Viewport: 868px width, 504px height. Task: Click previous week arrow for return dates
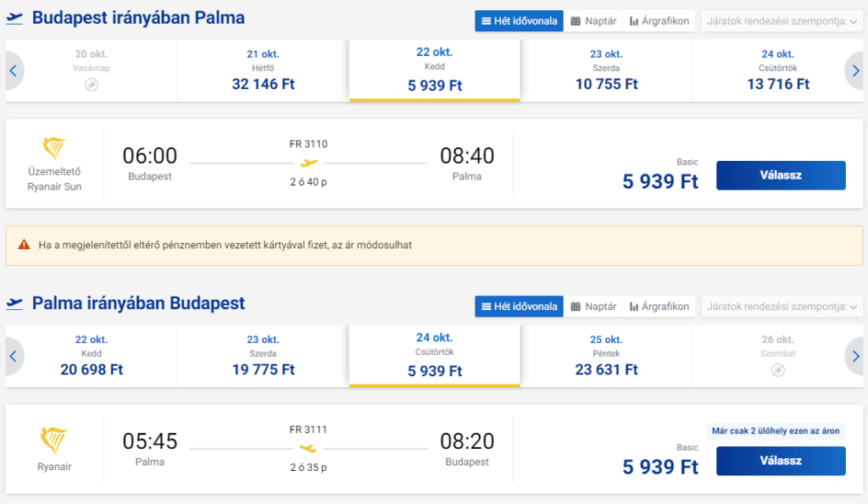point(14,357)
